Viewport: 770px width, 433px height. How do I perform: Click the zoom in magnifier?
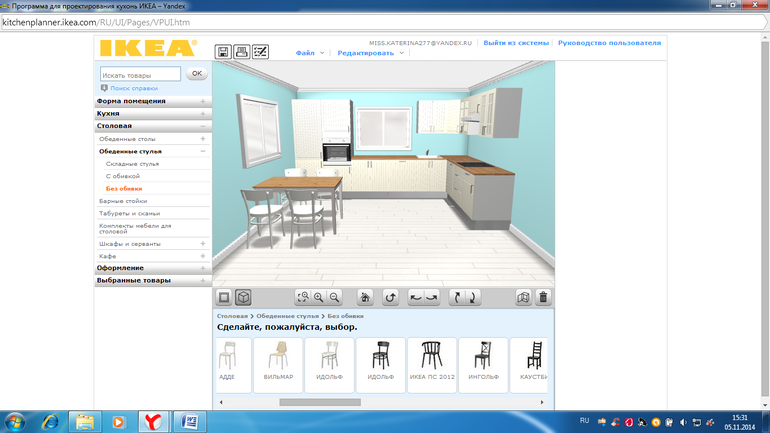tap(319, 297)
